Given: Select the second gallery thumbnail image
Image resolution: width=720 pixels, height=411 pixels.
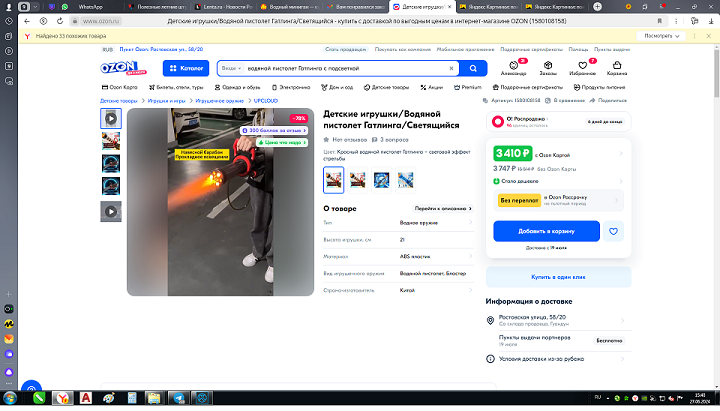Looking at the screenshot, I should coord(111,141).
